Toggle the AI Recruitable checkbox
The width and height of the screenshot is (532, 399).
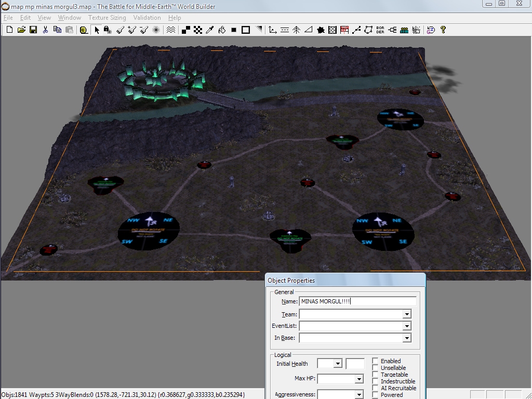[375, 388]
